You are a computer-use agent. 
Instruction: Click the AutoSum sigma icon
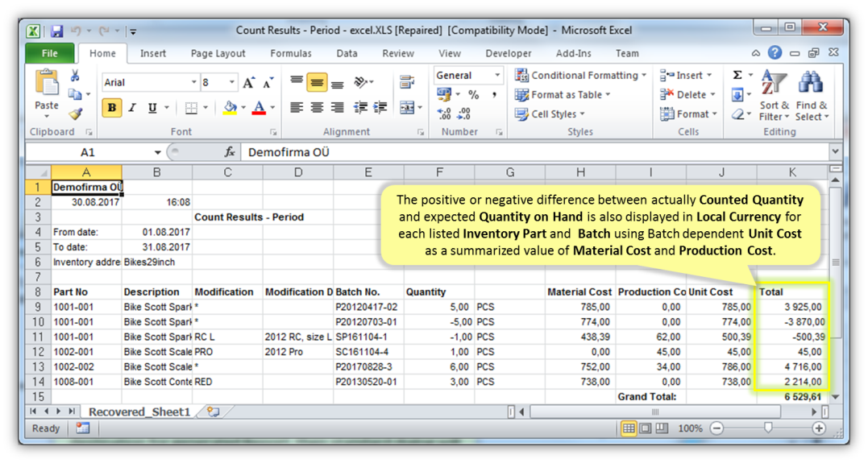737,75
